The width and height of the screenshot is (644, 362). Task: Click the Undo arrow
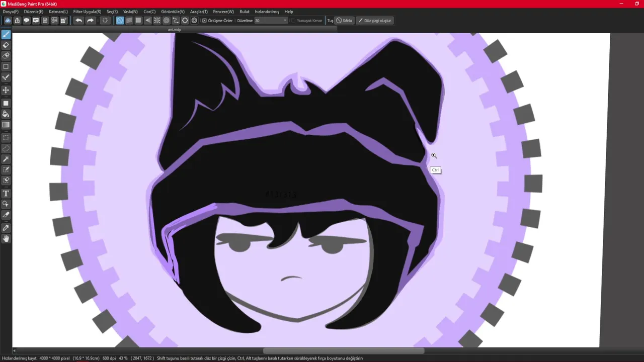click(x=78, y=21)
